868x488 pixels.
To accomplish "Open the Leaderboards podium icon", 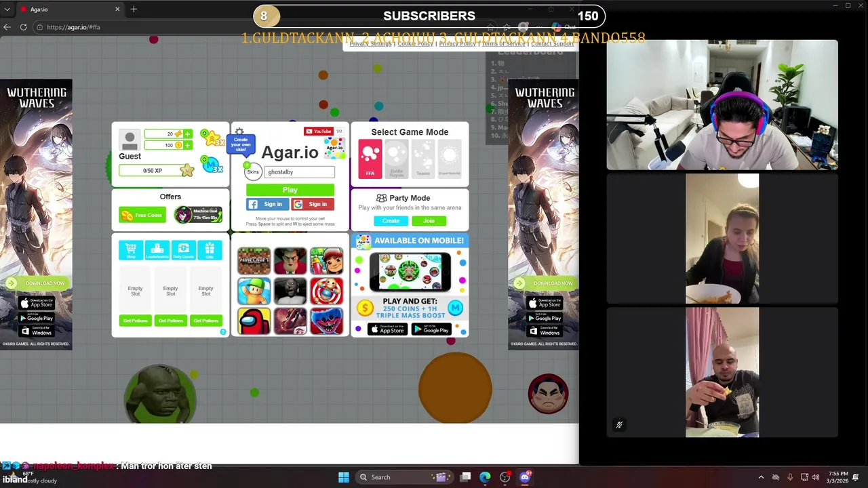I will (x=157, y=249).
